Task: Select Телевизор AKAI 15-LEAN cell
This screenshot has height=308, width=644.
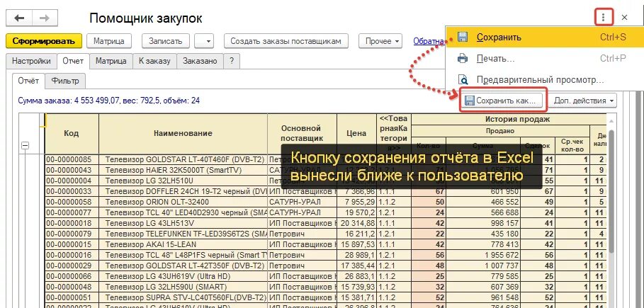Action: click(x=183, y=244)
